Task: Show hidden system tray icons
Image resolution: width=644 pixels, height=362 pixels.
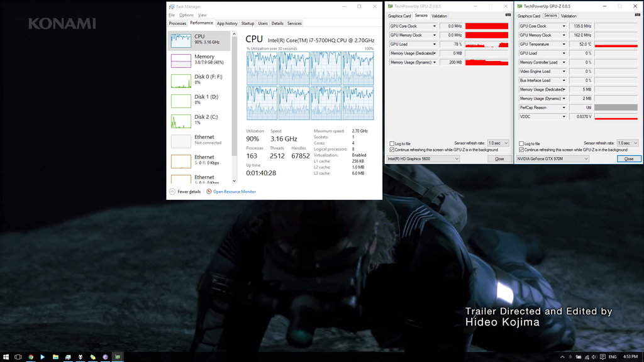Action: (562, 357)
